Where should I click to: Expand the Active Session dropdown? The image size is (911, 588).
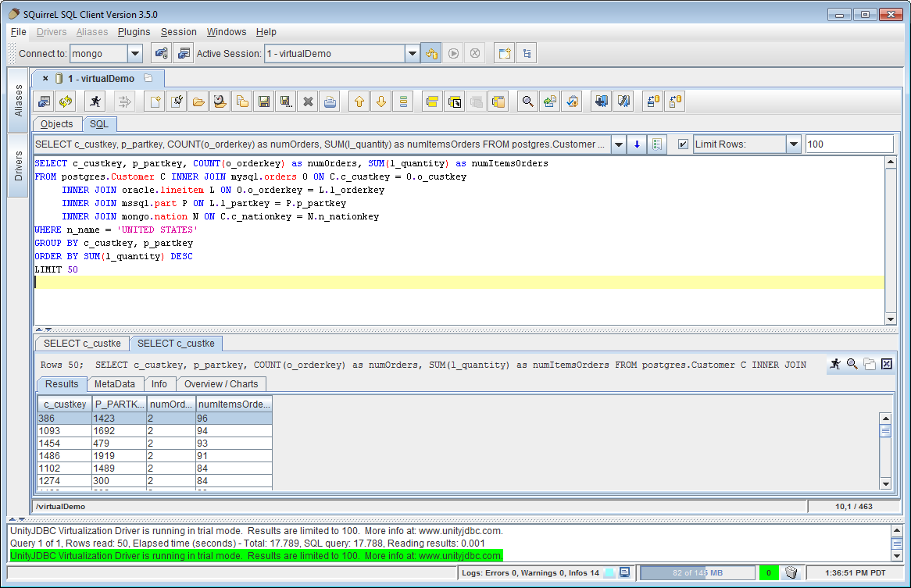point(412,54)
